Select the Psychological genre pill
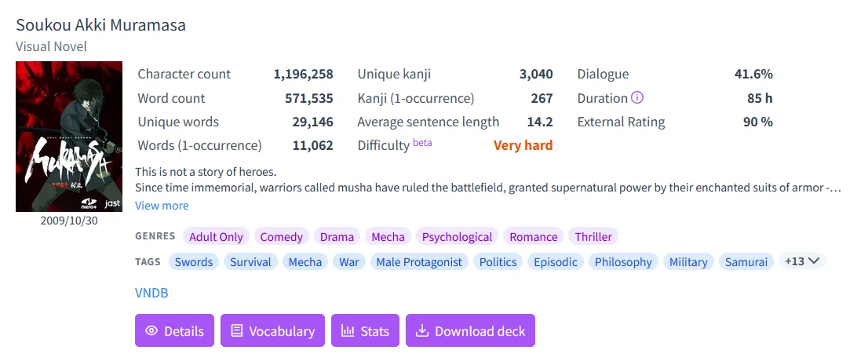Image resolution: width=868 pixels, height=361 pixels. click(457, 237)
